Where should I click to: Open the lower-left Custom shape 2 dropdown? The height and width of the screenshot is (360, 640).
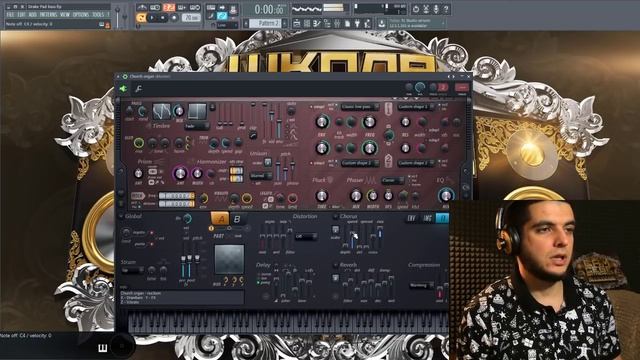coord(360,163)
